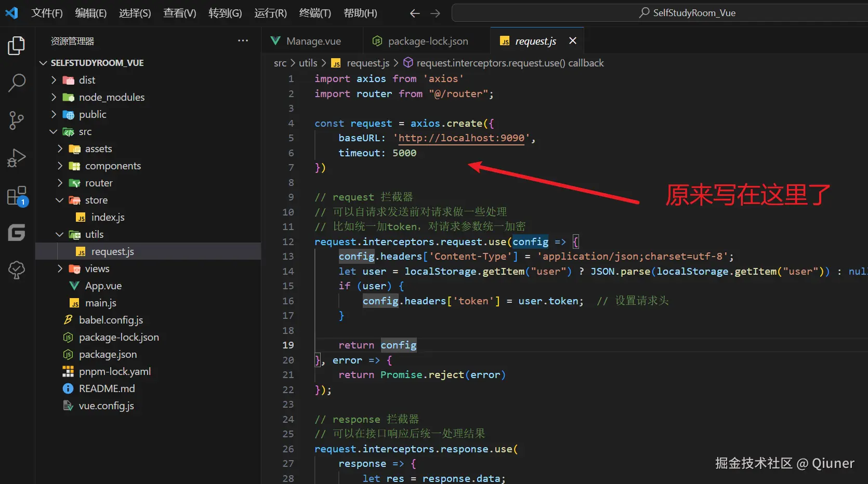Viewport: 868px width, 484px height.
Task: Click the folder icon beside node_modules
Action: [68, 97]
